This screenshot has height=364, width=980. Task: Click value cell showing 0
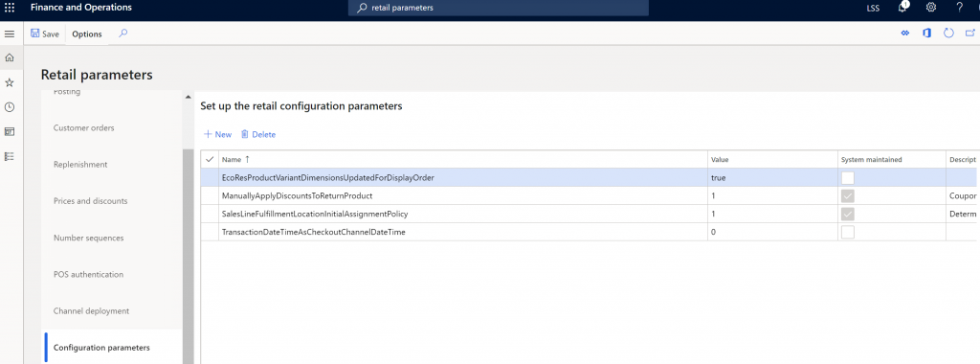[772, 232]
